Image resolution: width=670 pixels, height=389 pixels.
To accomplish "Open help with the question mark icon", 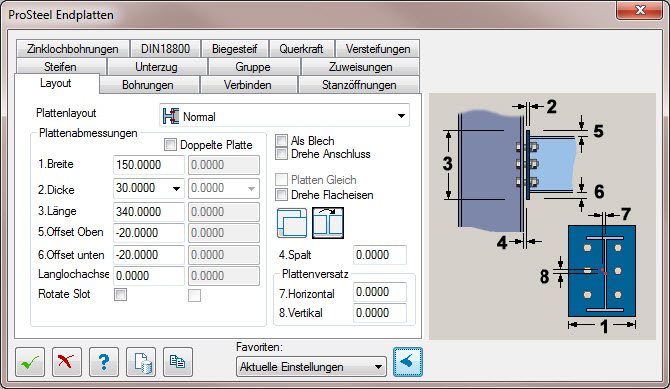I will [x=104, y=362].
